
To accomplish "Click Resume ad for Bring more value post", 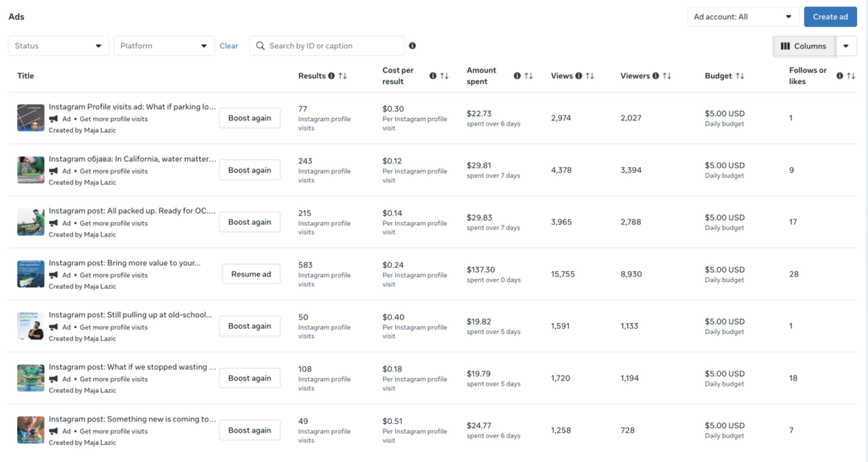I will (x=251, y=274).
